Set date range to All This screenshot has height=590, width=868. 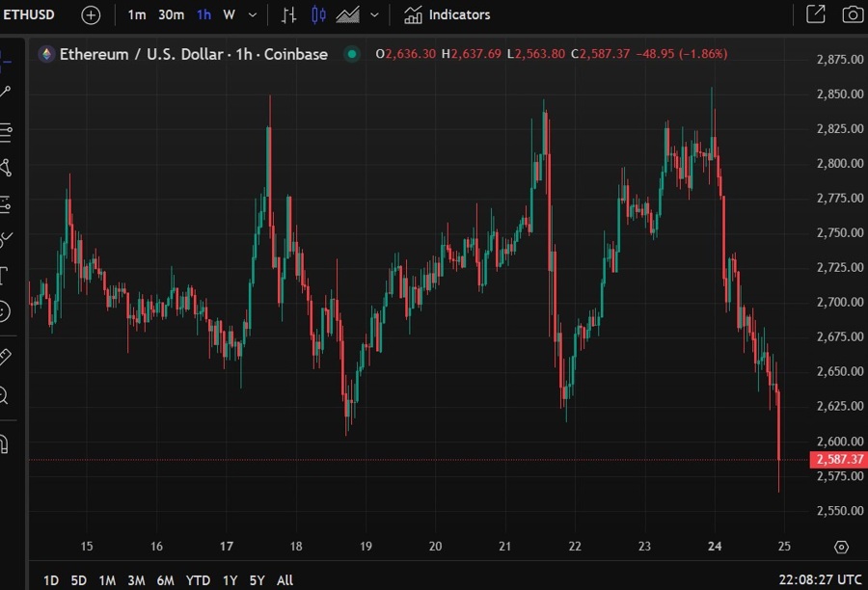(x=285, y=580)
